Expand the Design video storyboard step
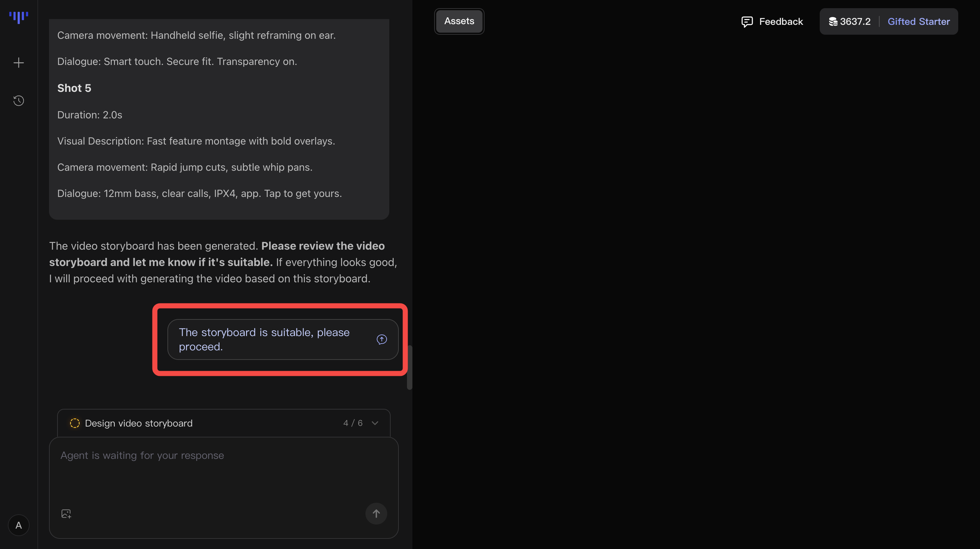Screen dimensions: 980x549 139,423
